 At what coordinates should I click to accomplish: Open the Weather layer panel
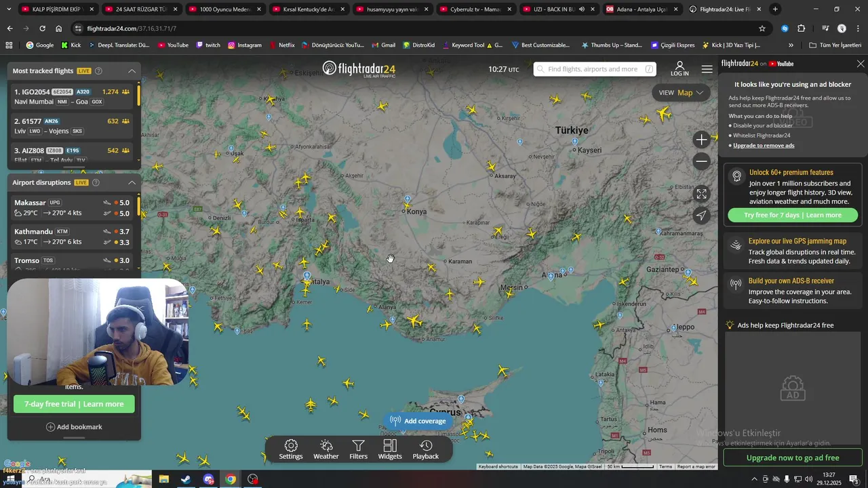point(326,449)
